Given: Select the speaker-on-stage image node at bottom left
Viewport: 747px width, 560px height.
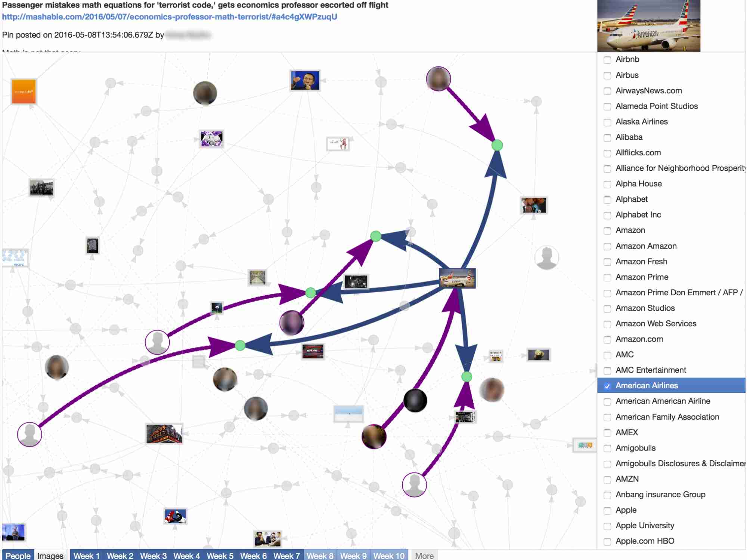Looking at the screenshot, I should pos(13,532).
